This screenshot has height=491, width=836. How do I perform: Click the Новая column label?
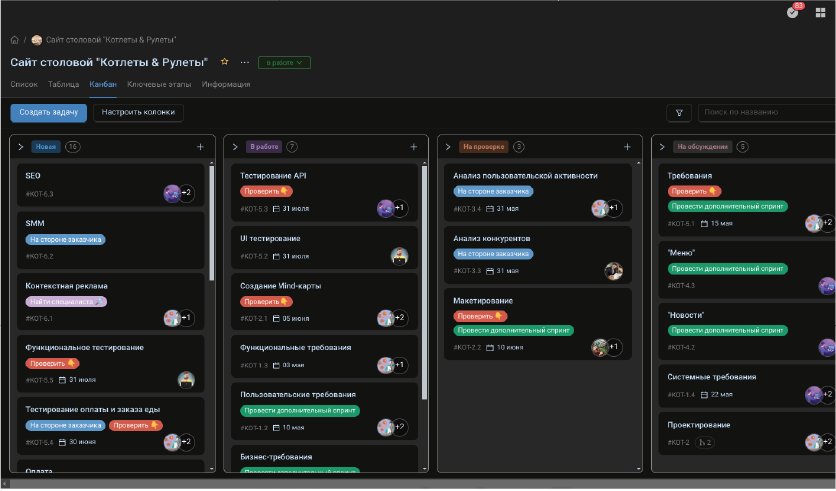coord(46,147)
